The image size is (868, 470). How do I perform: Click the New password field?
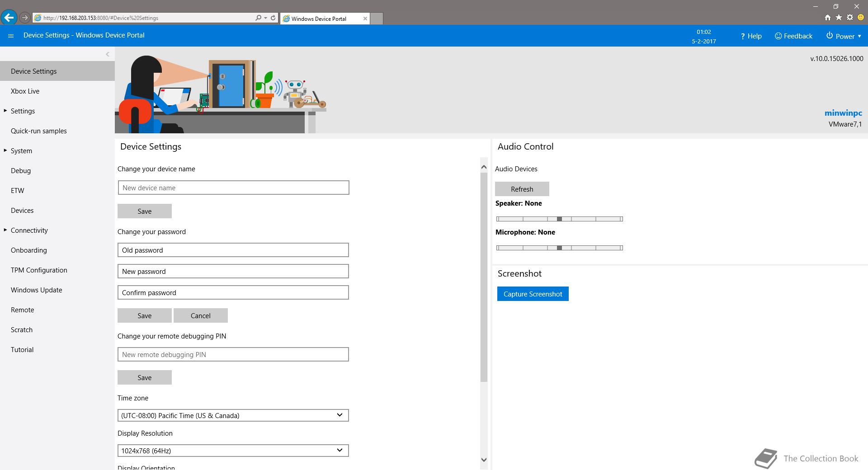pyautogui.click(x=233, y=271)
